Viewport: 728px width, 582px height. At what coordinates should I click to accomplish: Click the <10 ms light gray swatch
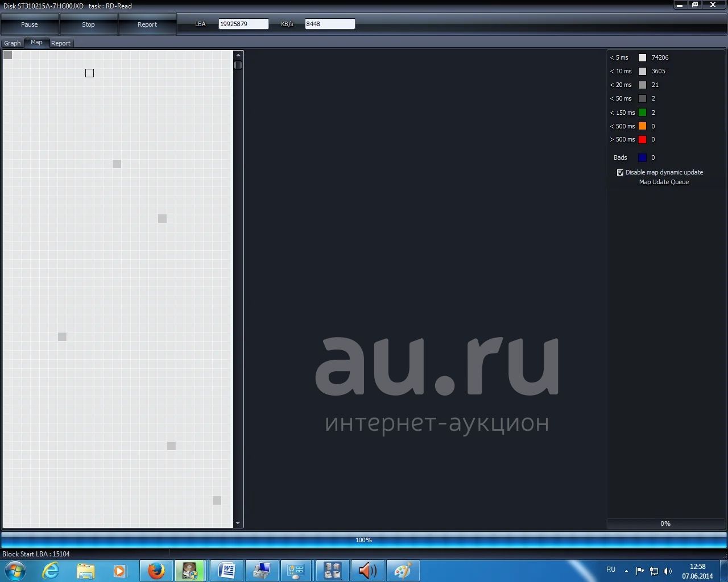tap(642, 71)
